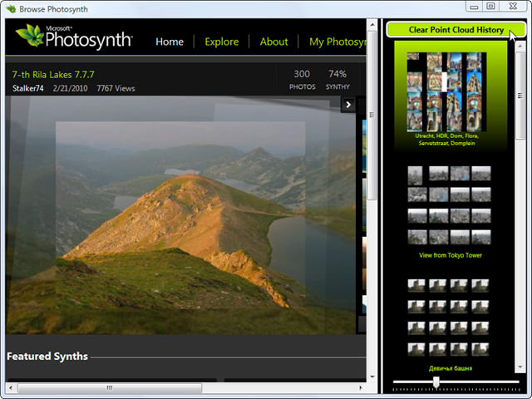
Task: Click the next arrow above the synth viewer
Action: (349, 105)
